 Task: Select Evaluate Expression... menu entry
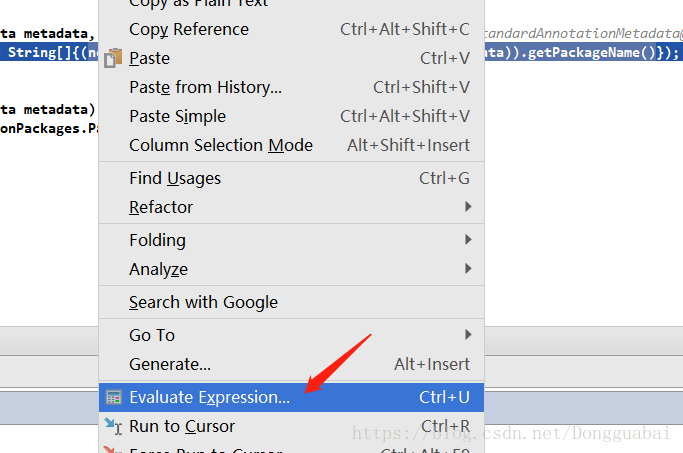[x=291, y=397]
